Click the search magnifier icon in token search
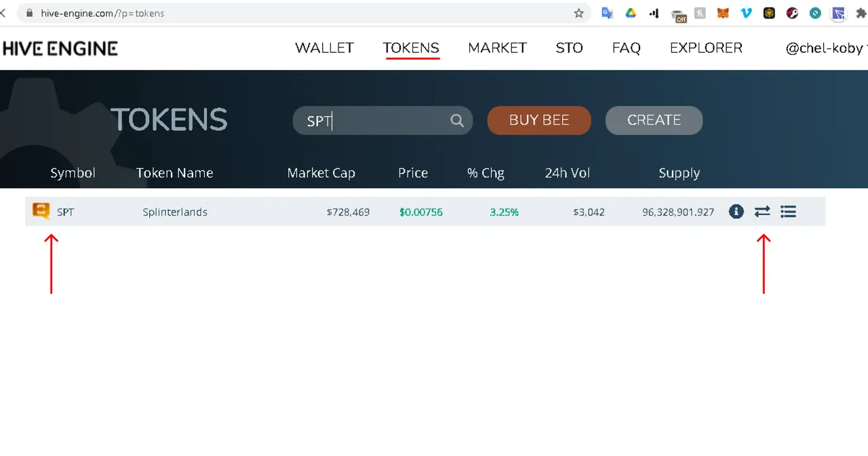The width and height of the screenshot is (868, 456). point(457,120)
